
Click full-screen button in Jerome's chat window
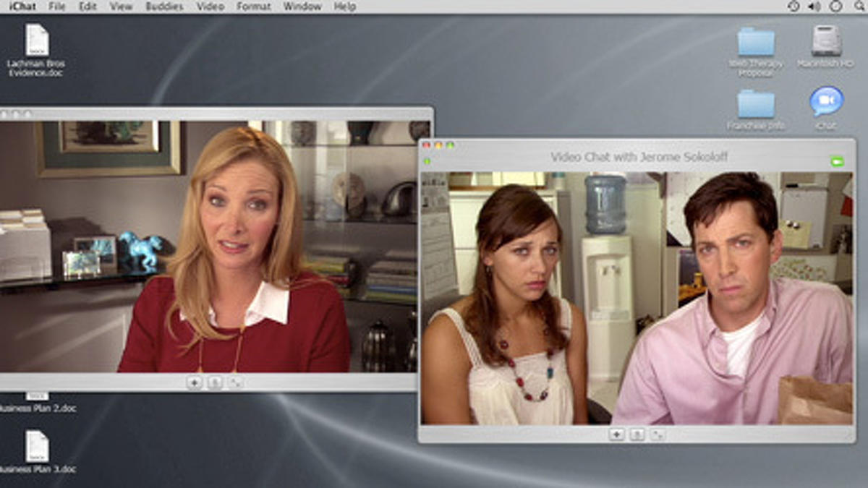point(658,435)
